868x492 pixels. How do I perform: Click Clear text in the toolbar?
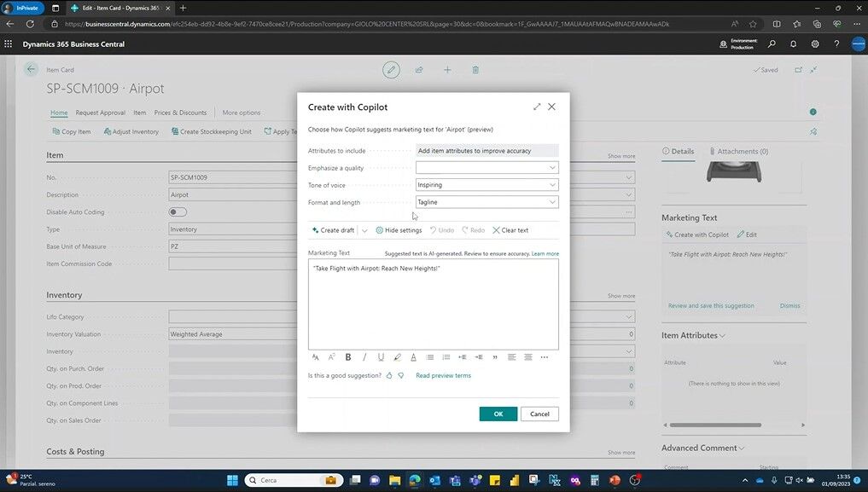510,230
